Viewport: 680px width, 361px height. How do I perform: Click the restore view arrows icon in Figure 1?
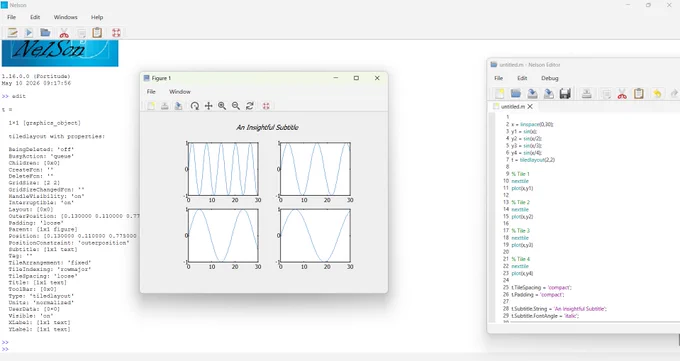point(250,106)
